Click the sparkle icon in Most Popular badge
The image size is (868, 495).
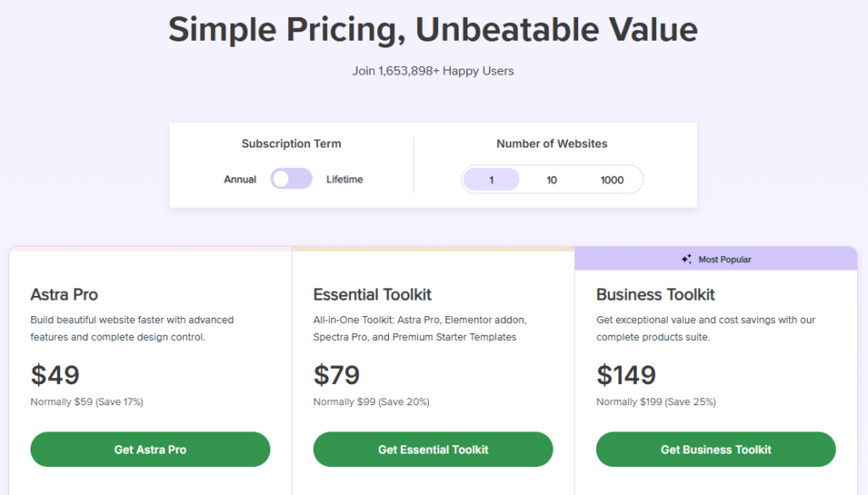[687, 259]
